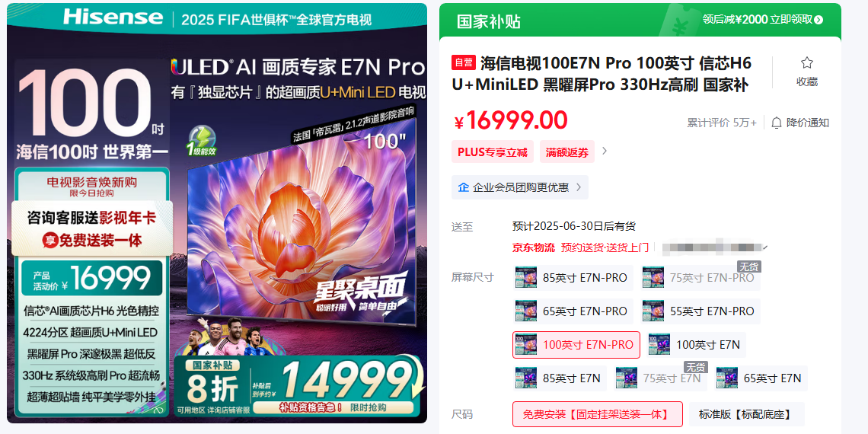Image resolution: width=868 pixels, height=434 pixels.
Task: Select 免费安装【固定挂架送装一体】 option
Action: [597, 414]
